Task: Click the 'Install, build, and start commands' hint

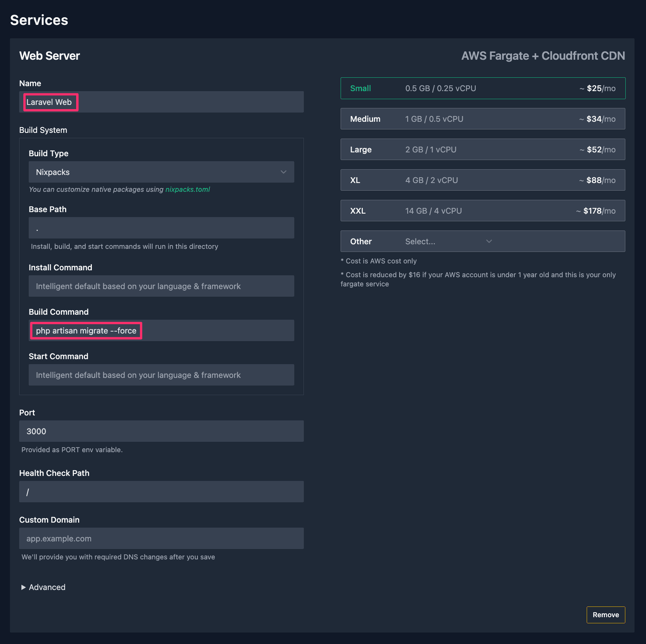Action: [x=124, y=247]
